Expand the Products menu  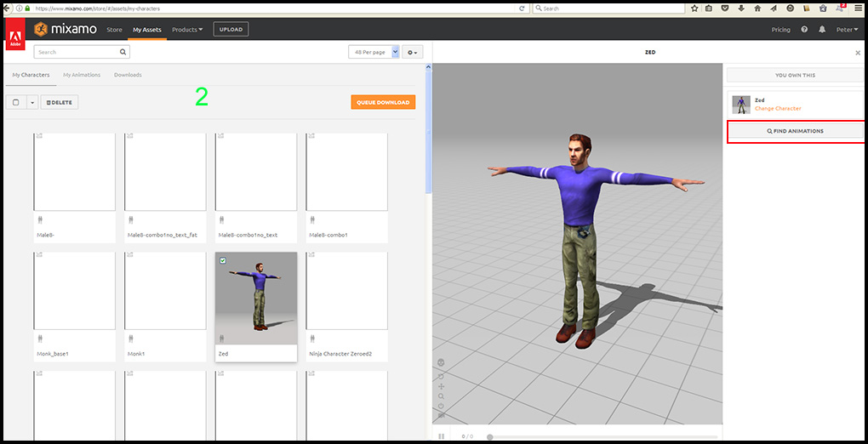(x=187, y=29)
